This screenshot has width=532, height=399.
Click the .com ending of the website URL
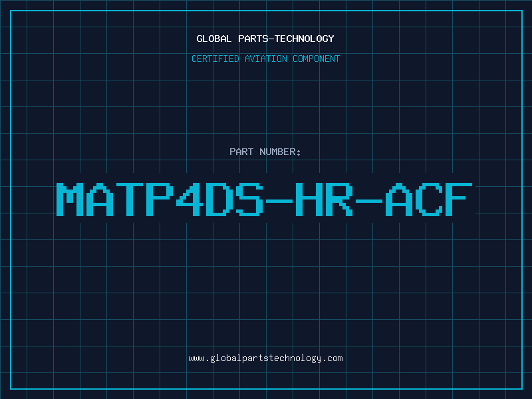(x=332, y=358)
